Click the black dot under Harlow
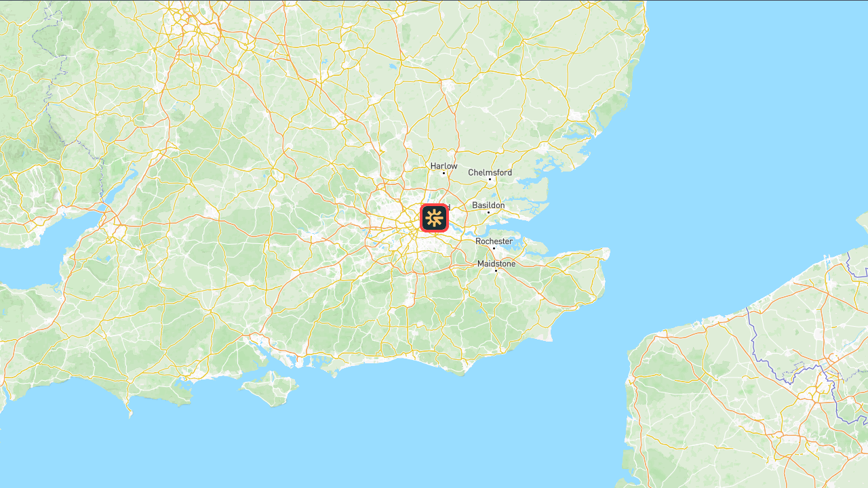This screenshot has height=488, width=868. click(x=444, y=173)
